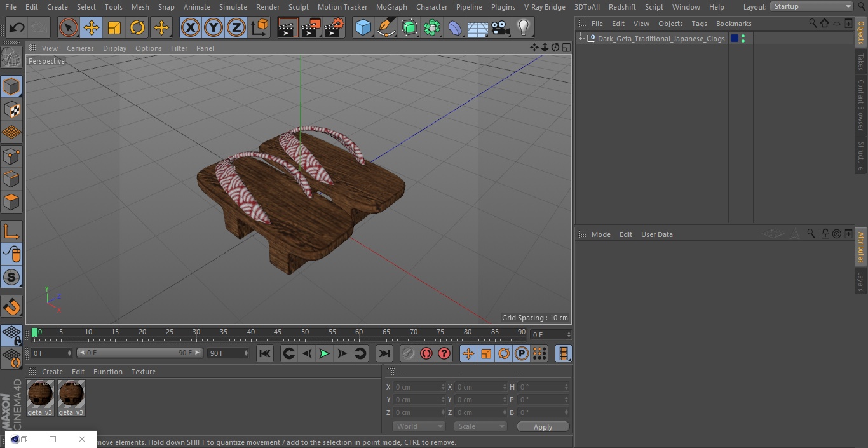868x448 pixels.
Task: Switch to Texture mode in left toolbar
Action: coord(11,109)
